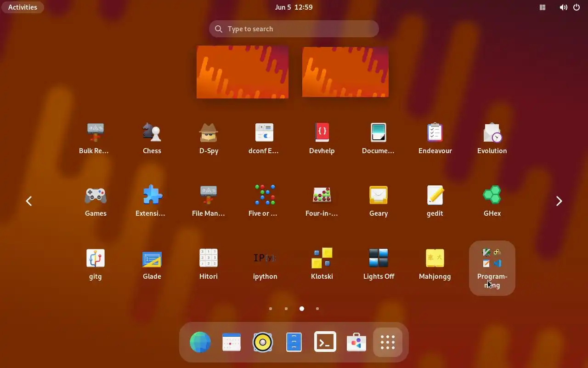Open Evolution mail client
588x368 pixels.
coord(492,138)
